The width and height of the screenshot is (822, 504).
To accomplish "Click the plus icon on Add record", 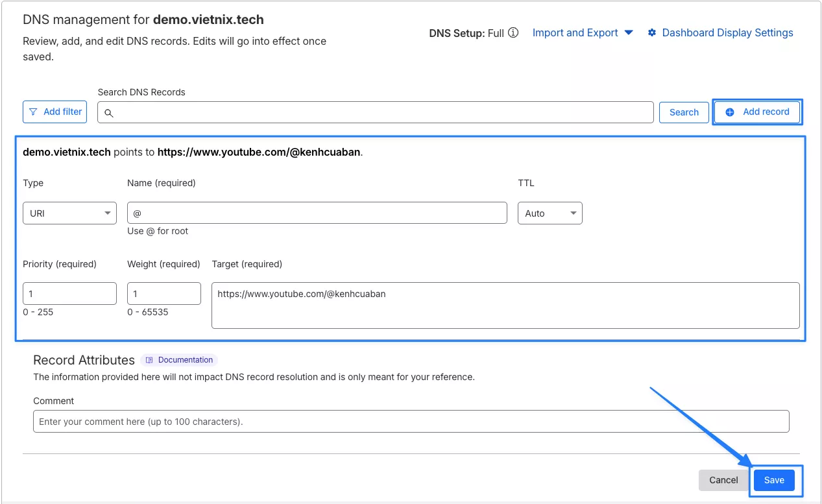I will (x=730, y=112).
